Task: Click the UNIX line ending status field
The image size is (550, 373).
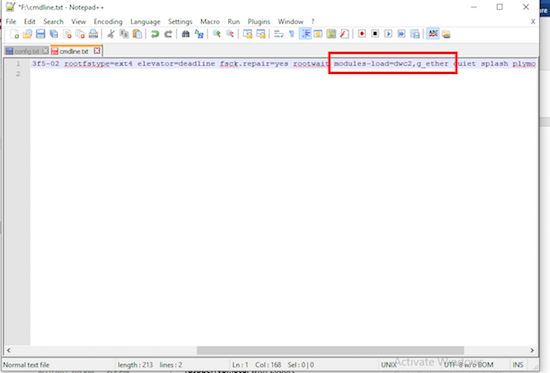Action: tap(388, 365)
